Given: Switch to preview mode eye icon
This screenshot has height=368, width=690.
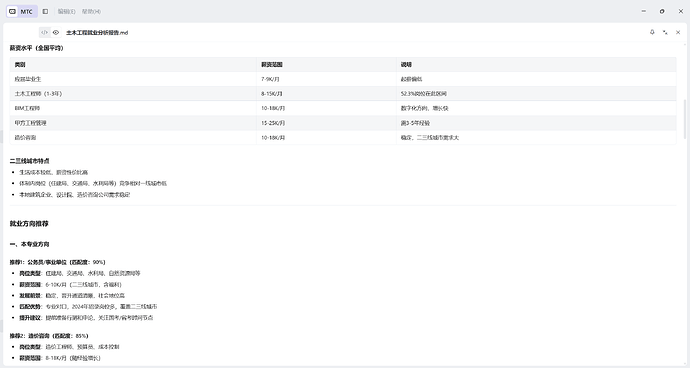Looking at the screenshot, I should click(x=56, y=33).
